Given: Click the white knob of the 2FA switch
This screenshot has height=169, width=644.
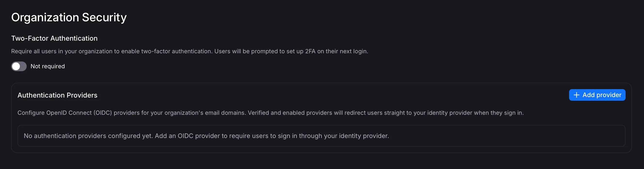Looking at the screenshot, I should (16, 66).
